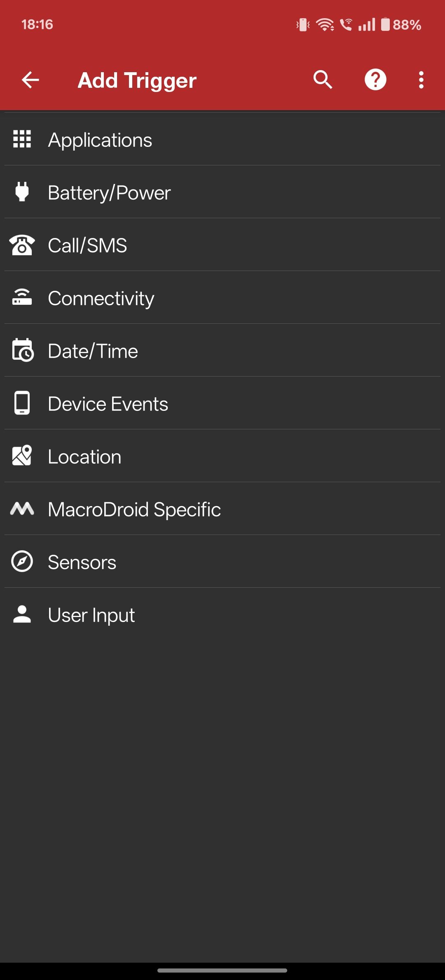Expand the Location trigger category
Screen dimensions: 445x980
[x=222, y=456]
